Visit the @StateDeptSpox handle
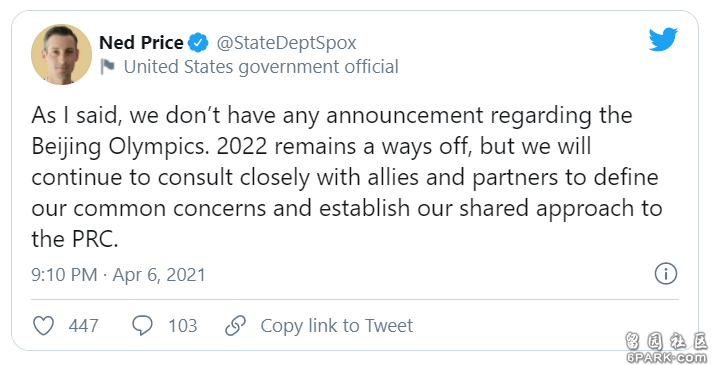713x365 pixels. [x=286, y=43]
